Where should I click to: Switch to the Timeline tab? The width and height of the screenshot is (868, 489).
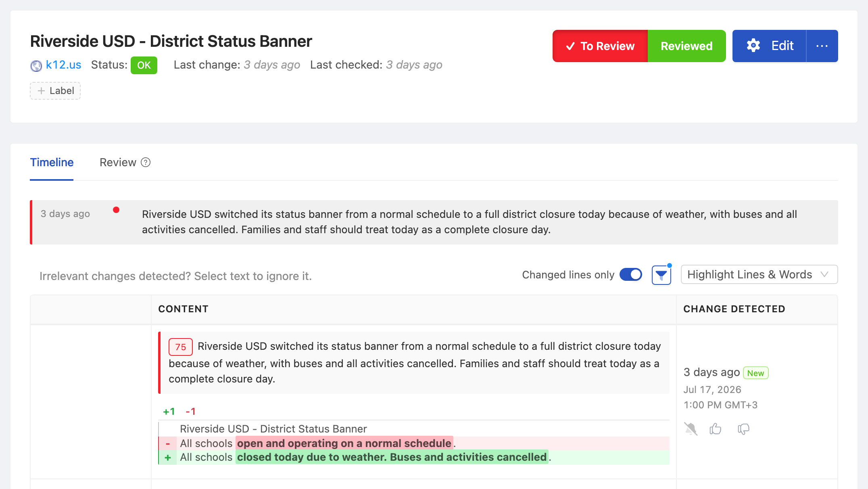[52, 162]
